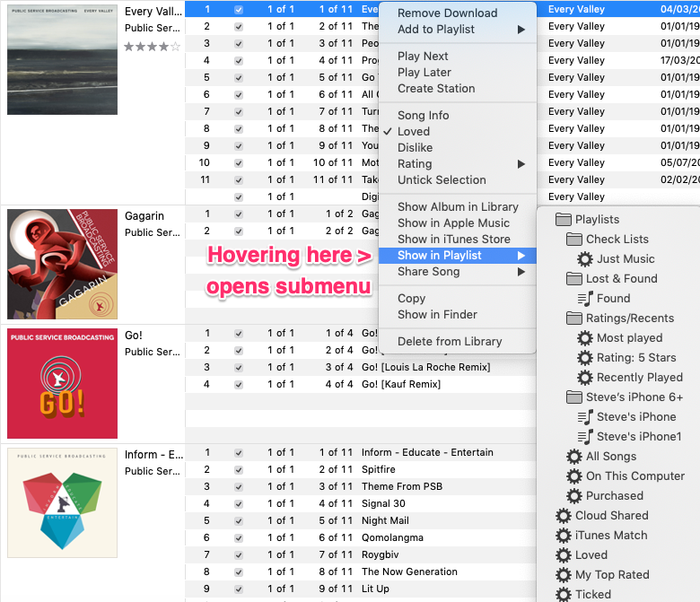Click the Purchased gear icon

(x=574, y=496)
